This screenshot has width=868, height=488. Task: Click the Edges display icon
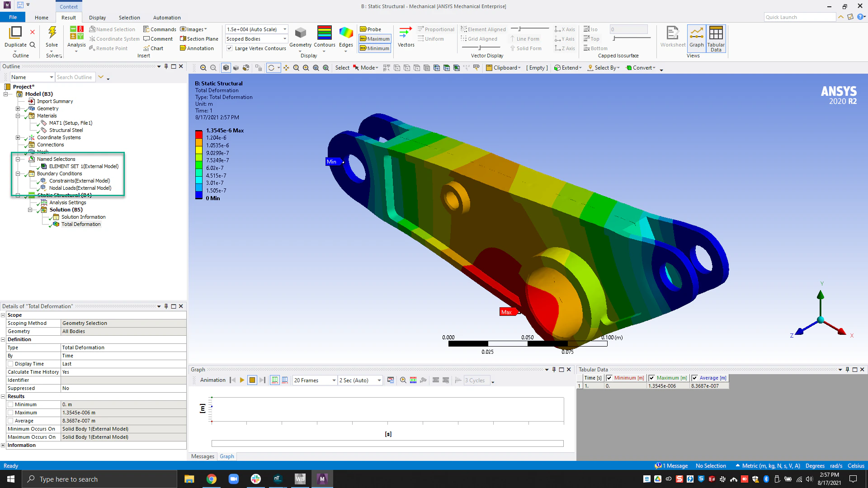(x=346, y=33)
